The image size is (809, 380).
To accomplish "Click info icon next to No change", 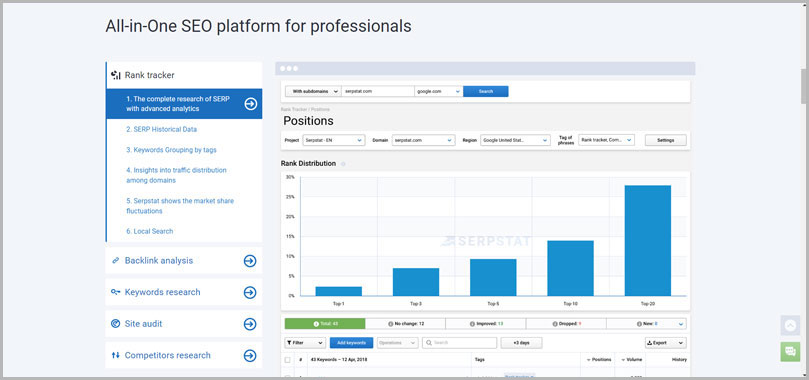I will point(390,324).
